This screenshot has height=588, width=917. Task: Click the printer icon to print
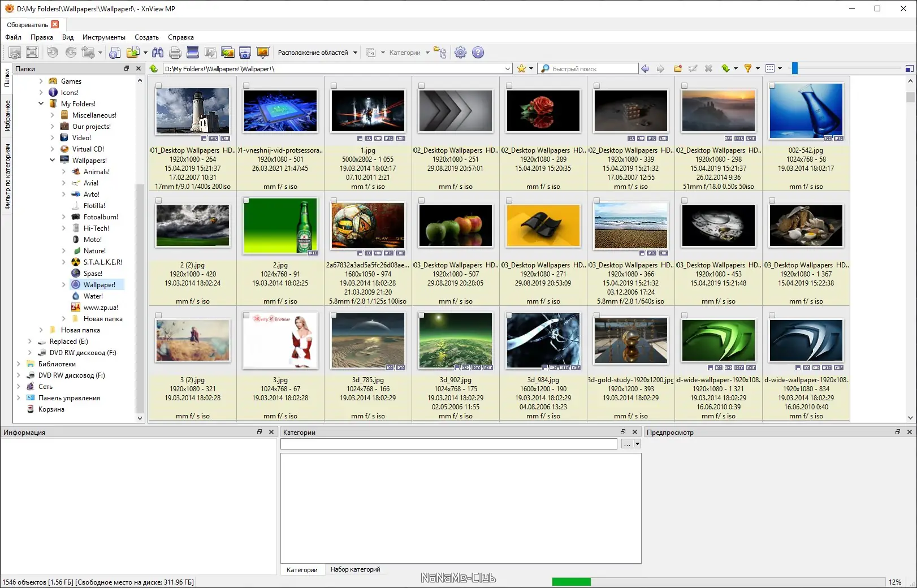(175, 53)
